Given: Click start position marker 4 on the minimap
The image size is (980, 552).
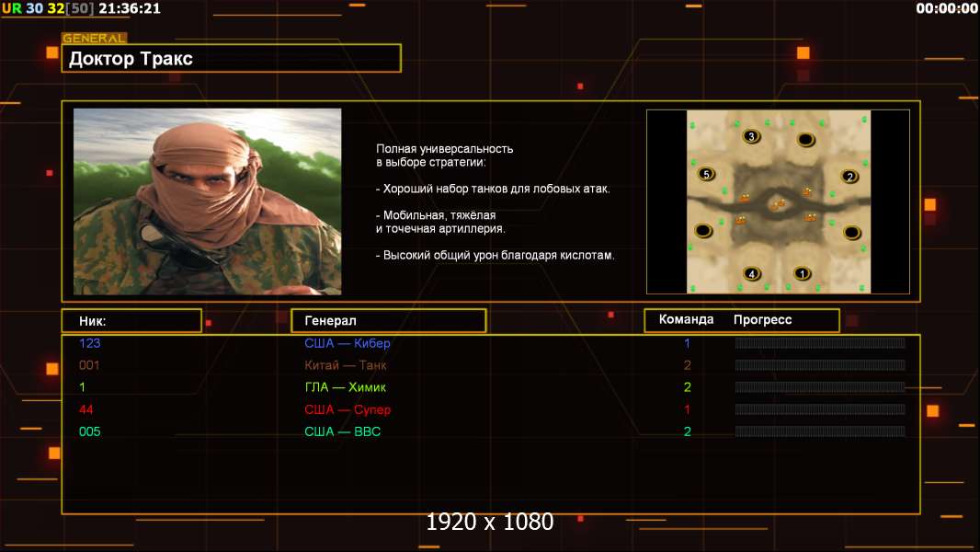Looking at the screenshot, I should [x=752, y=273].
